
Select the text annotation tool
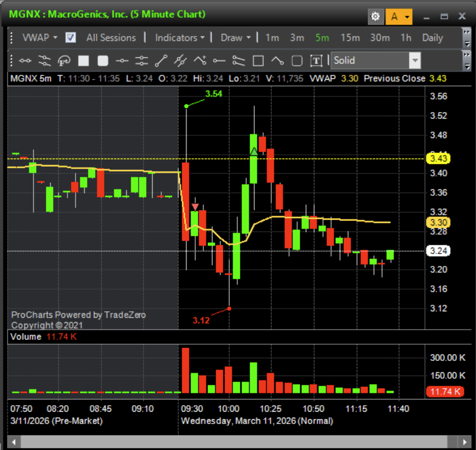pos(316,61)
